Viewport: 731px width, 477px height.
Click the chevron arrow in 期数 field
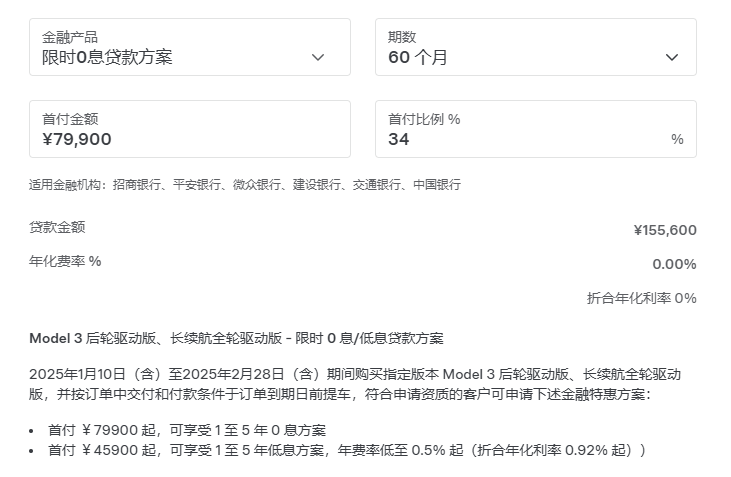click(x=672, y=57)
